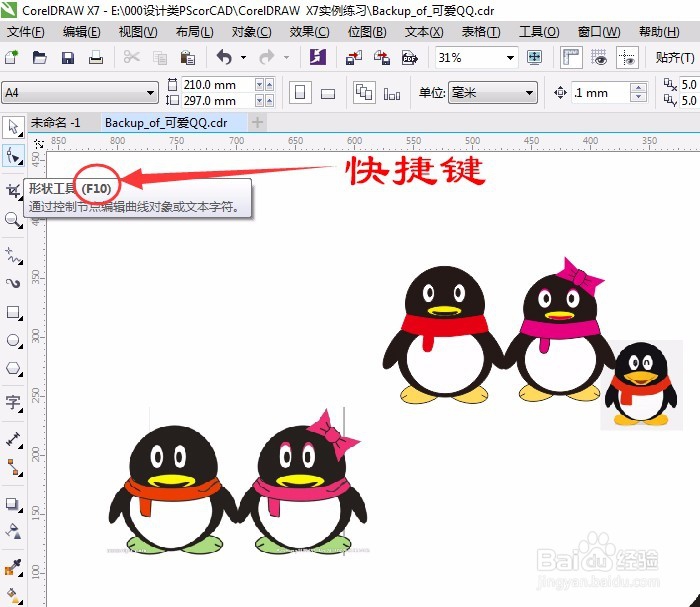Open the 编辑(E) menu
This screenshot has height=607, width=700.
pos(82,32)
